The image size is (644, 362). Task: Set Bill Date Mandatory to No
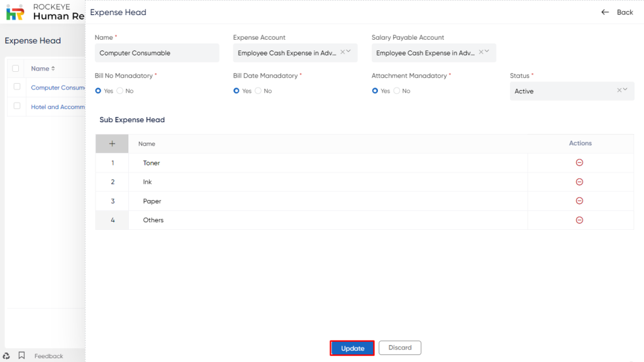pos(258,91)
